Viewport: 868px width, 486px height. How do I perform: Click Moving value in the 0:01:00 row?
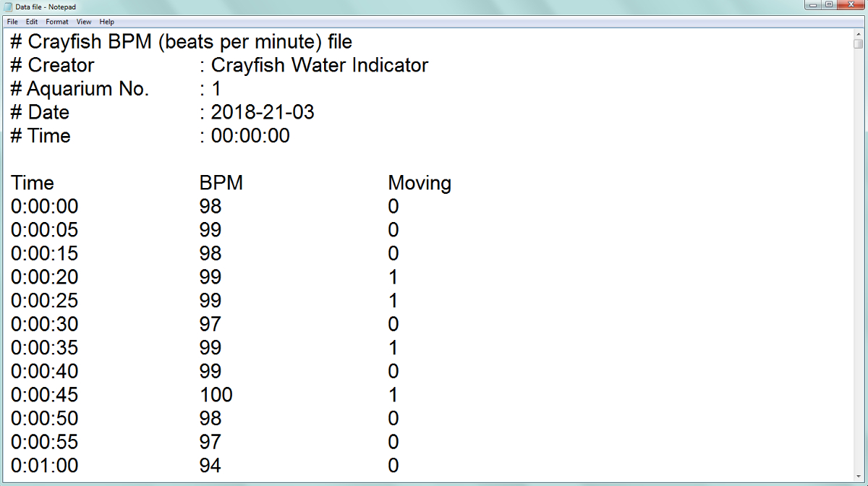(393, 465)
